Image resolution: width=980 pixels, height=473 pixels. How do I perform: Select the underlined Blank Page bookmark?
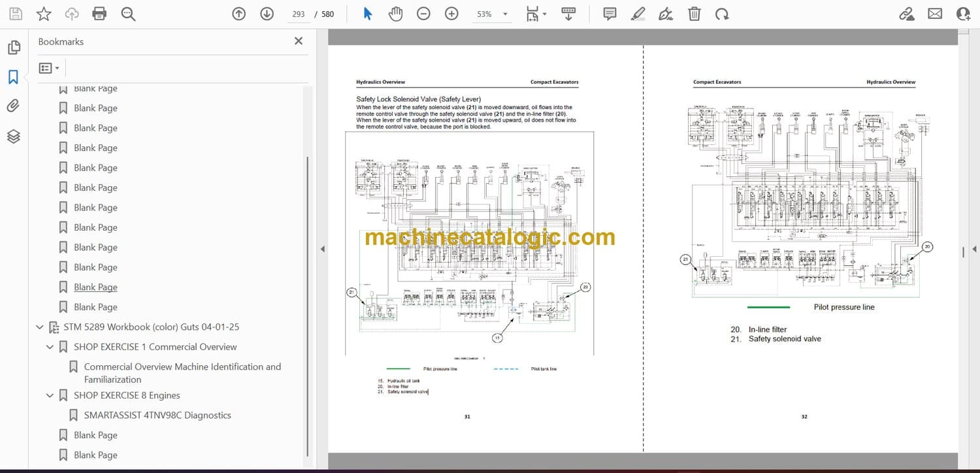pyautogui.click(x=95, y=287)
